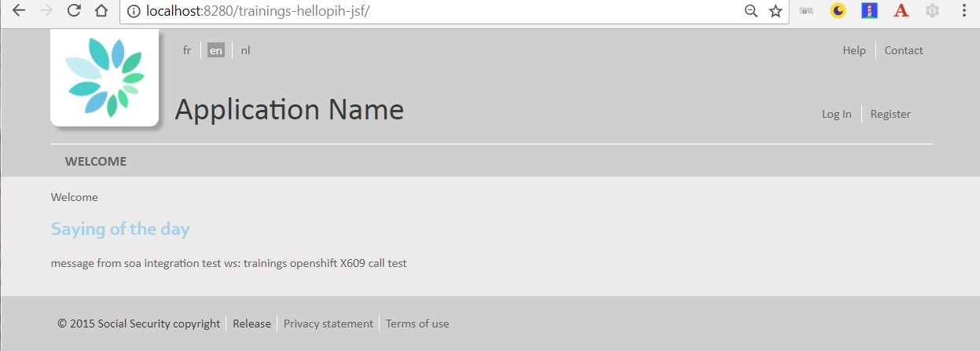Screen dimensions: 980x351
Task: Click the soa integration test message text
Action: click(x=229, y=263)
